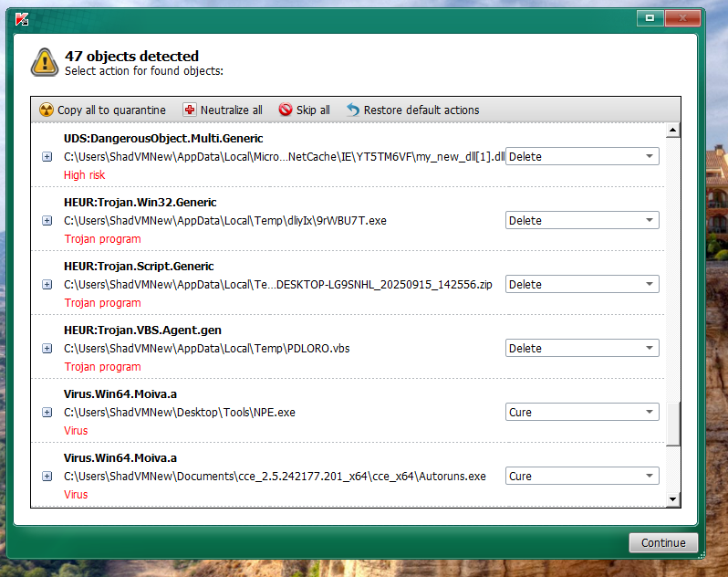
Task: Click the Skip all prohibited sign icon
Action: click(286, 110)
